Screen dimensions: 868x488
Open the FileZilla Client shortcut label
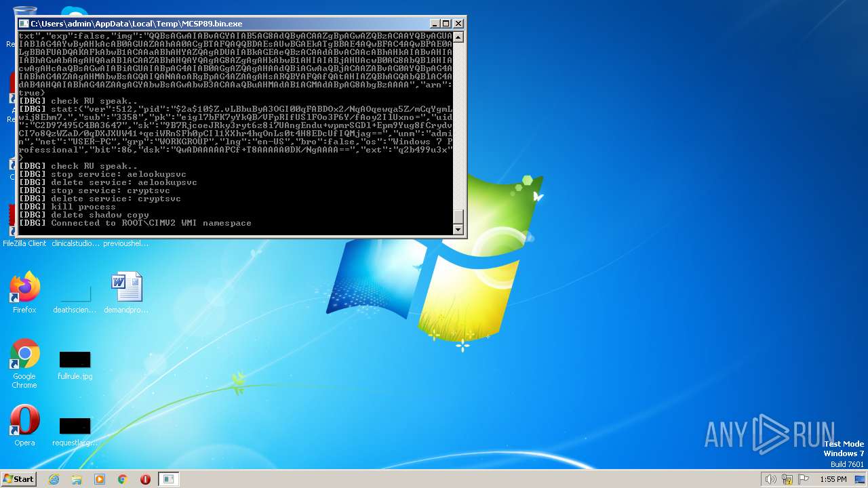click(x=24, y=243)
